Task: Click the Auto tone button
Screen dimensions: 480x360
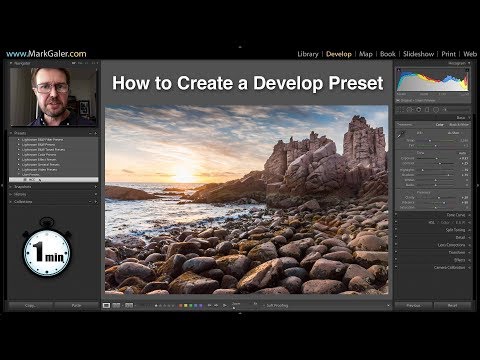Action: pyautogui.click(x=462, y=153)
